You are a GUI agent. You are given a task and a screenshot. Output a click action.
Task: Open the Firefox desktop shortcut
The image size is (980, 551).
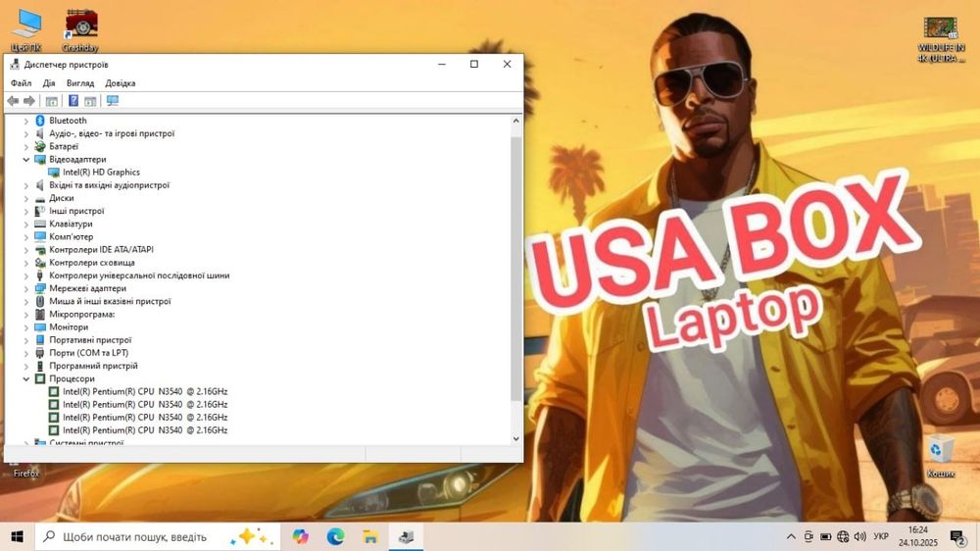(x=26, y=469)
